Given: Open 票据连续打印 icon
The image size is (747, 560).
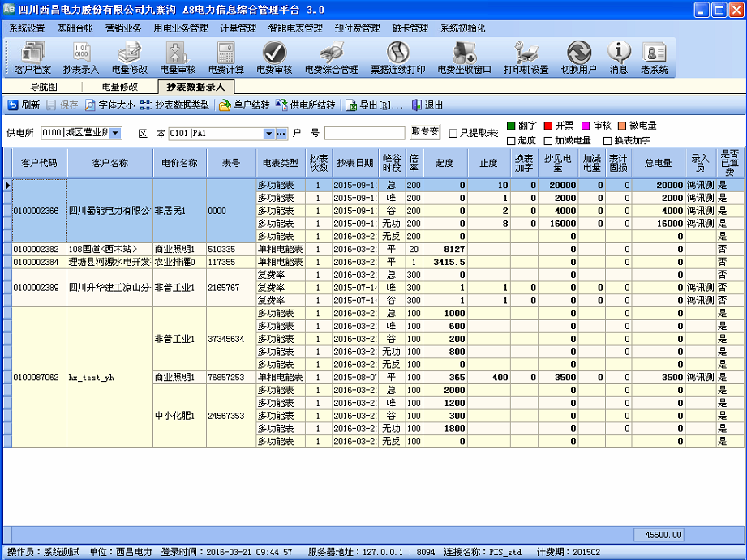Looking at the screenshot, I should 397,57.
